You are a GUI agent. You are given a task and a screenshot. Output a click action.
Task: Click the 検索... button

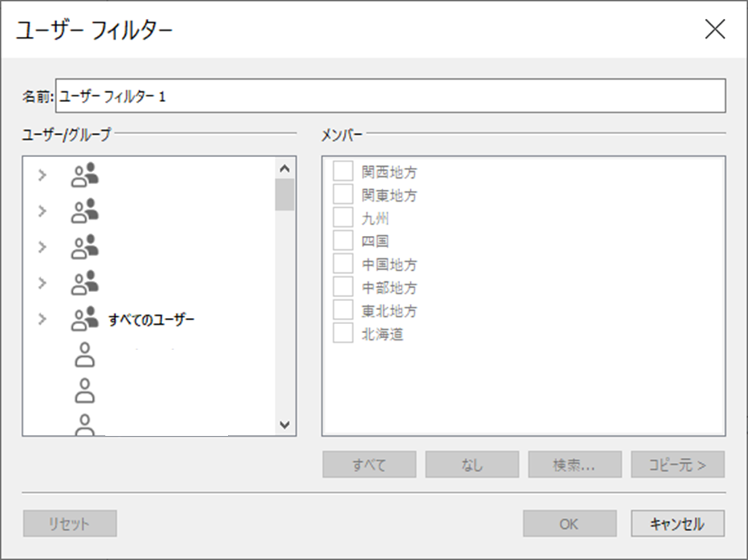coord(574,465)
